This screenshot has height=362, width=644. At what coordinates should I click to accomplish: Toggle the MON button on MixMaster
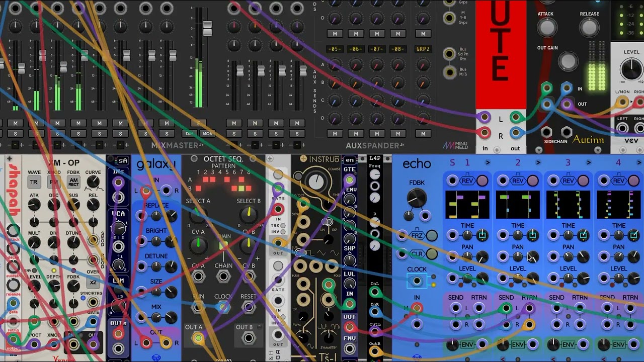[207, 134]
